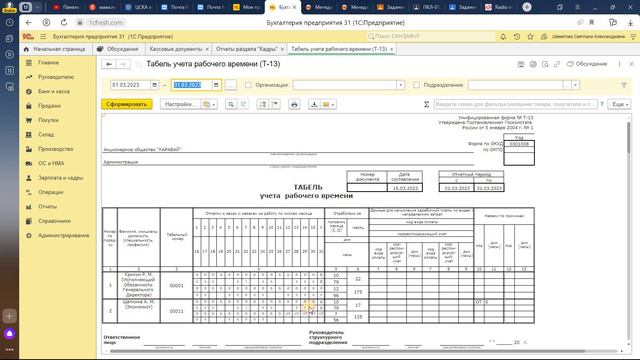Click the period selection ellipsis button
Screen dimensions: 640x360
231,85
